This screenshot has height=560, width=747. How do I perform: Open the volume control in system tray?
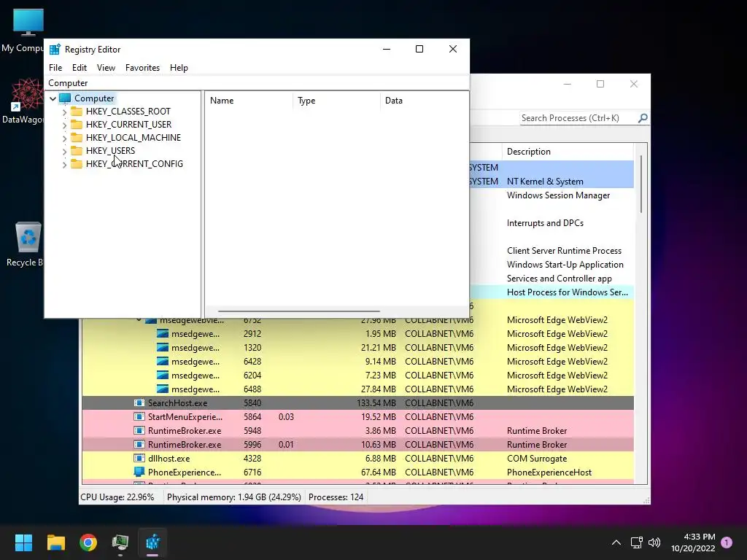654,542
